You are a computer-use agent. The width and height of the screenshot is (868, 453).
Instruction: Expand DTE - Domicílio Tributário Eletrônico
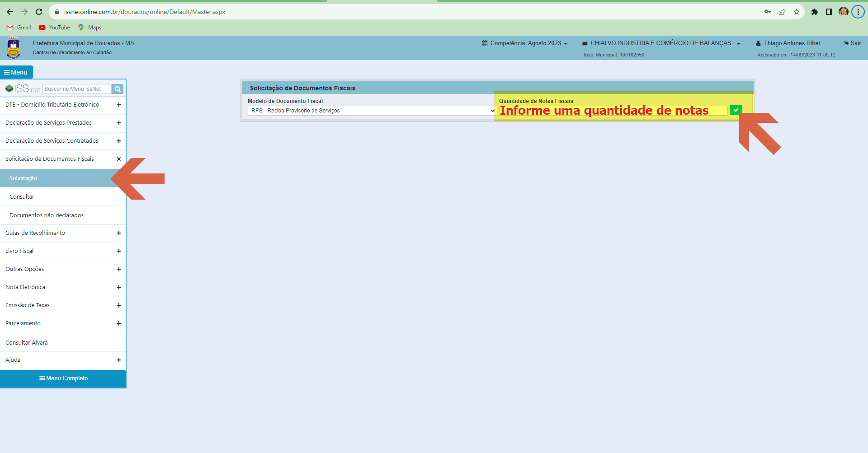[63, 105]
